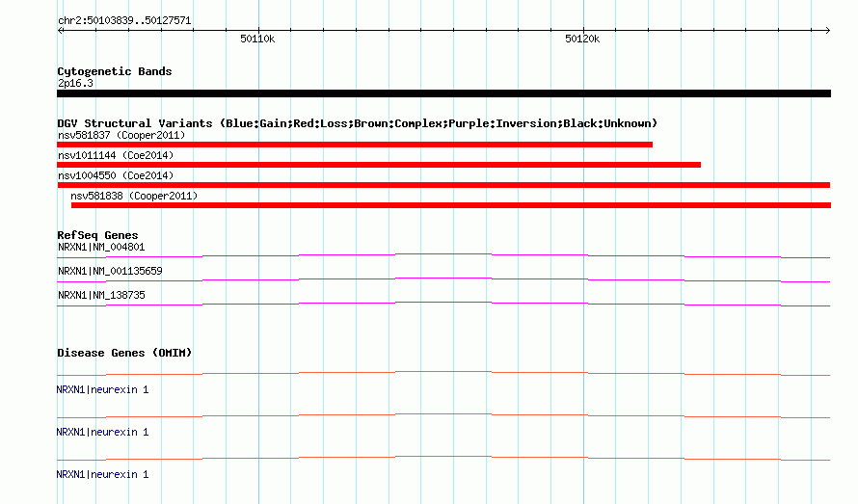Open variant label nsv1011144 (Coe2014)

pyautogui.click(x=116, y=155)
